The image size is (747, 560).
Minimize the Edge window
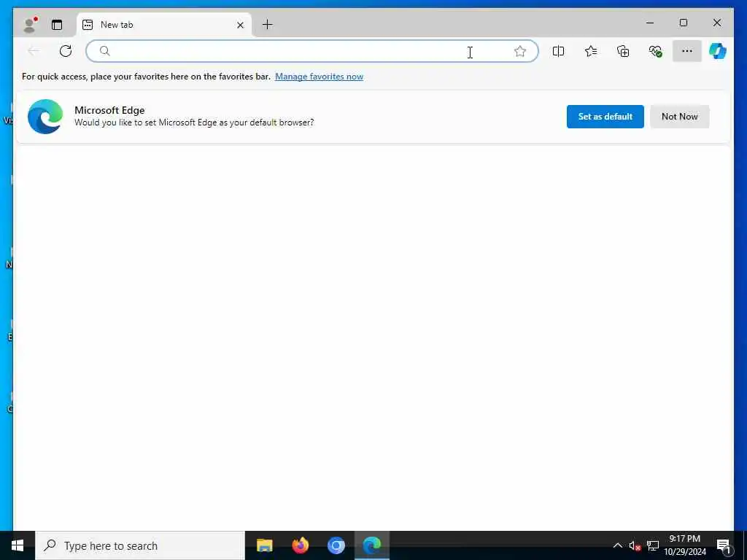pyautogui.click(x=650, y=23)
